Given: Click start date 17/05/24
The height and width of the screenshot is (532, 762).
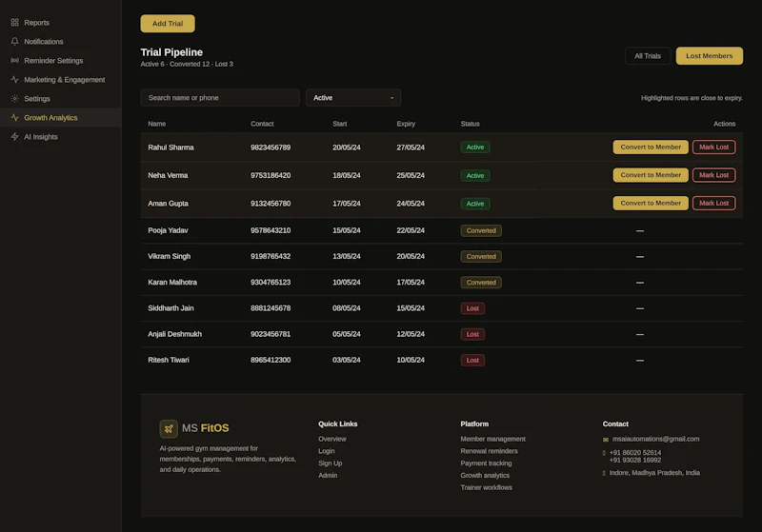Looking at the screenshot, I should coord(347,204).
